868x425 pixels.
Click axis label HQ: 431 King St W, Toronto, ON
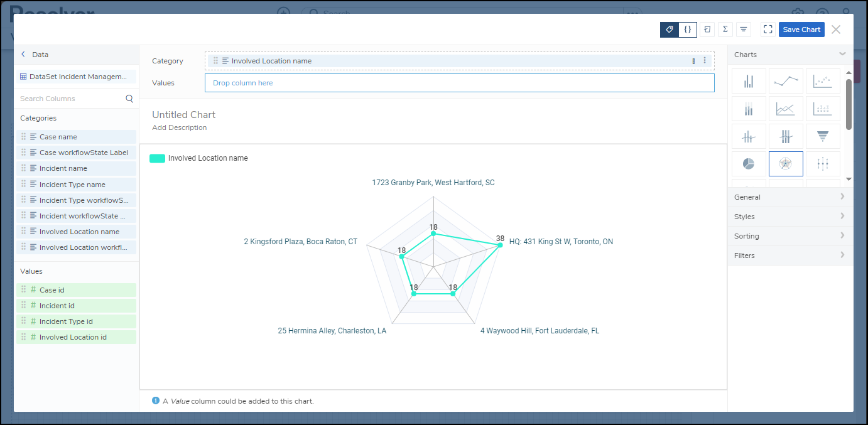561,242
